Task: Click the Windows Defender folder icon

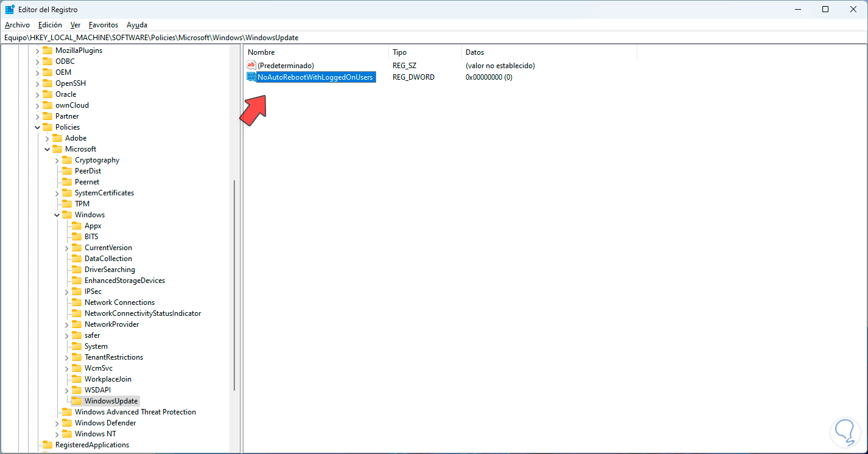Action: pyautogui.click(x=67, y=423)
